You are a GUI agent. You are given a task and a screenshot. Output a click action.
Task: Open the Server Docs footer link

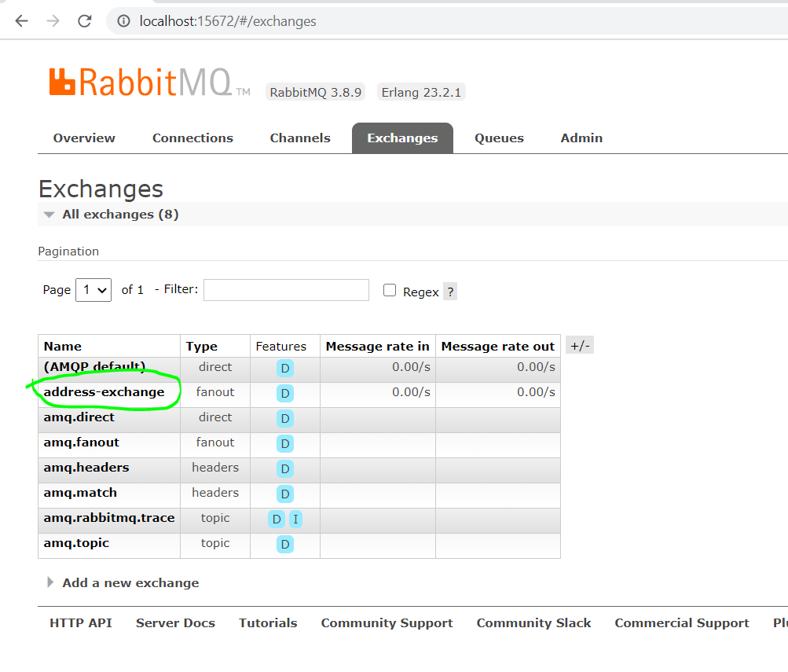coord(175,623)
